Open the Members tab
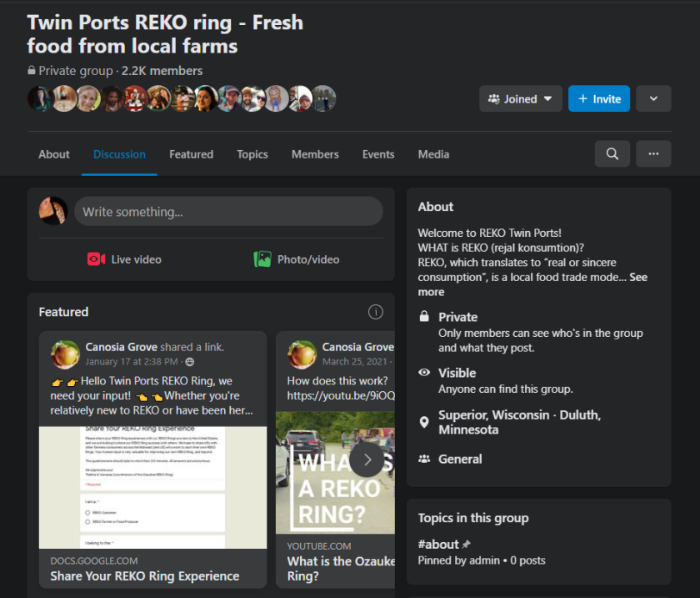Viewport: 700px width, 598px height. tap(315, 154)
